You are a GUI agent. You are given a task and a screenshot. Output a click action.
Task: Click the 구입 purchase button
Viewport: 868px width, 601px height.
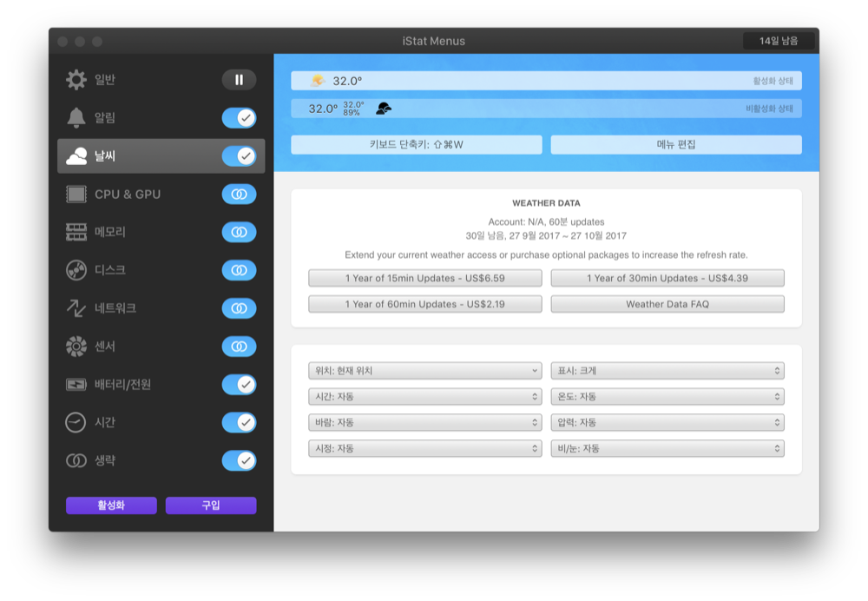(211, 505)
